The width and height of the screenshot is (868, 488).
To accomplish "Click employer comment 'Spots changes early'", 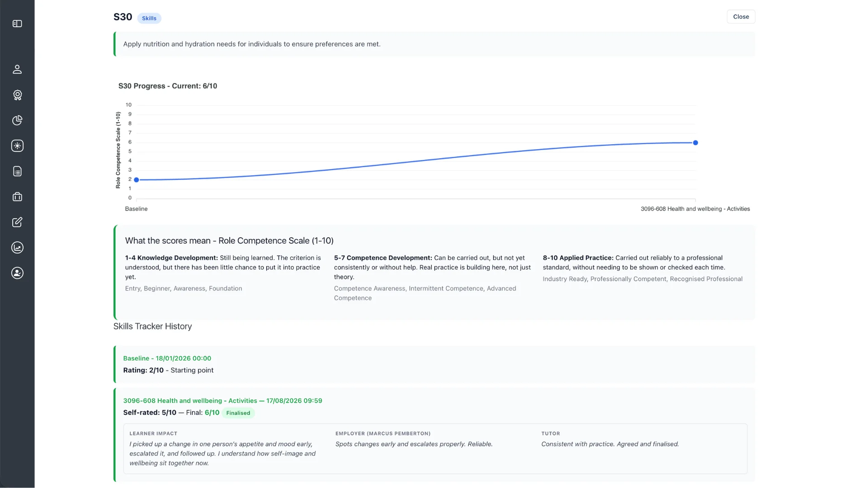I will 414,444.
